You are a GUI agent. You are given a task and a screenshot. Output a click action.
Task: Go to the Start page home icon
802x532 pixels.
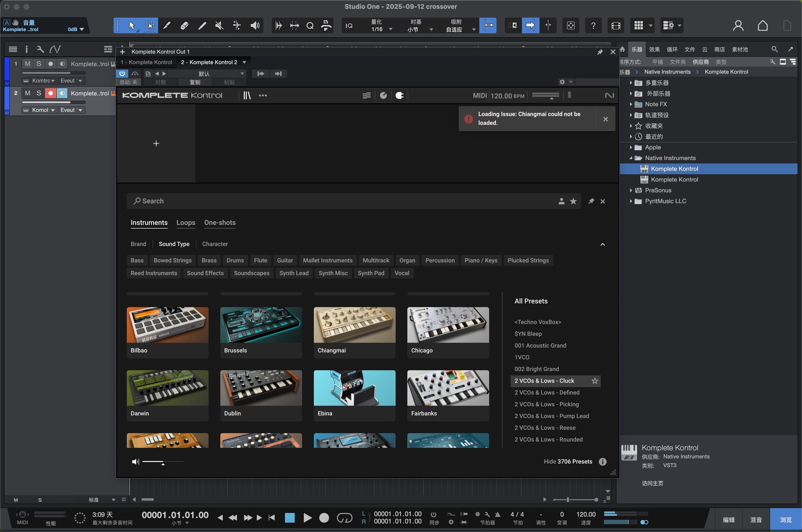pos(763,25)
